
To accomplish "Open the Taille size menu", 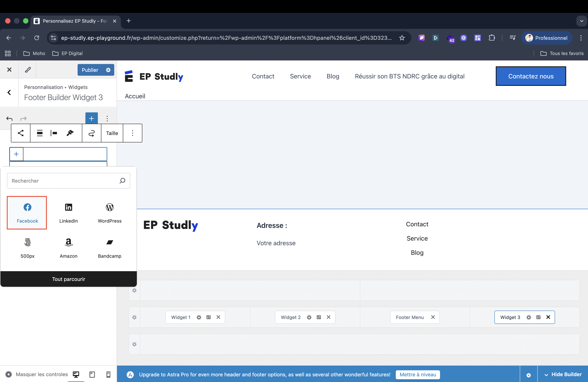I will (112, 133).
